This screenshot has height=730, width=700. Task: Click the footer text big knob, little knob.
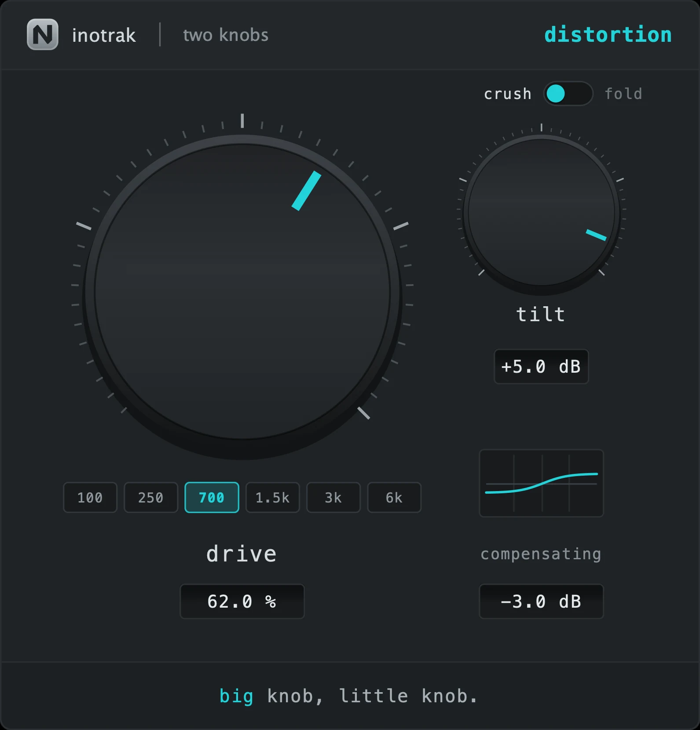[x=348, y=696]
